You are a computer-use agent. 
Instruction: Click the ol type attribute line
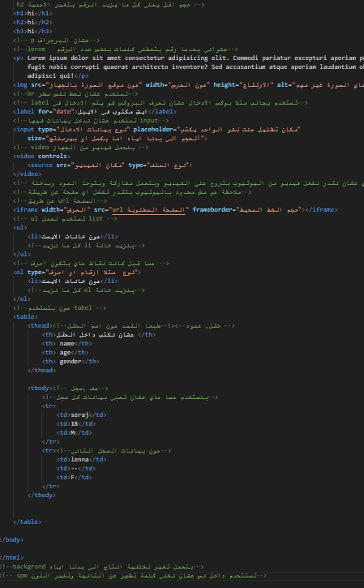[x=77, y=273]
